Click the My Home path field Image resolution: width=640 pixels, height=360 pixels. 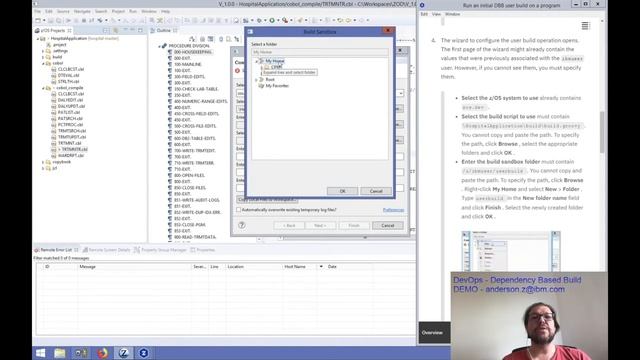[320, 52]
